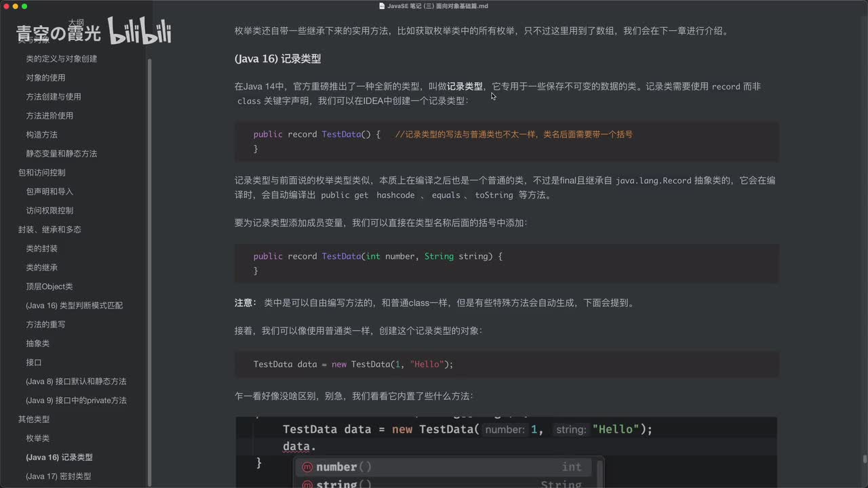Click data. line in the IDE screenshot

(x=299, y=447)
